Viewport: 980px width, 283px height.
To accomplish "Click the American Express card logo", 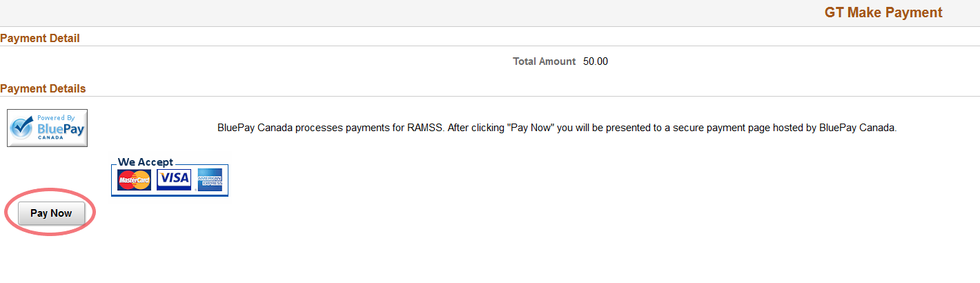I will 210,180.
